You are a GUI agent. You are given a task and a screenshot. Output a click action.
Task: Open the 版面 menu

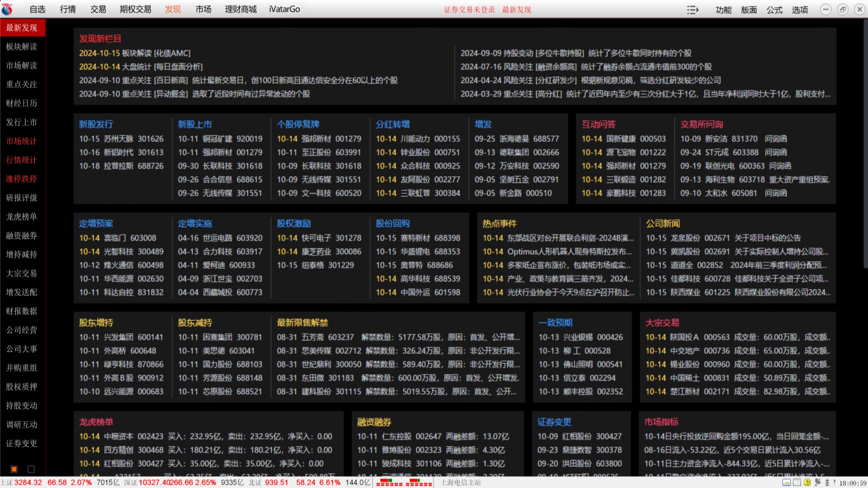(x=749, y=10)
